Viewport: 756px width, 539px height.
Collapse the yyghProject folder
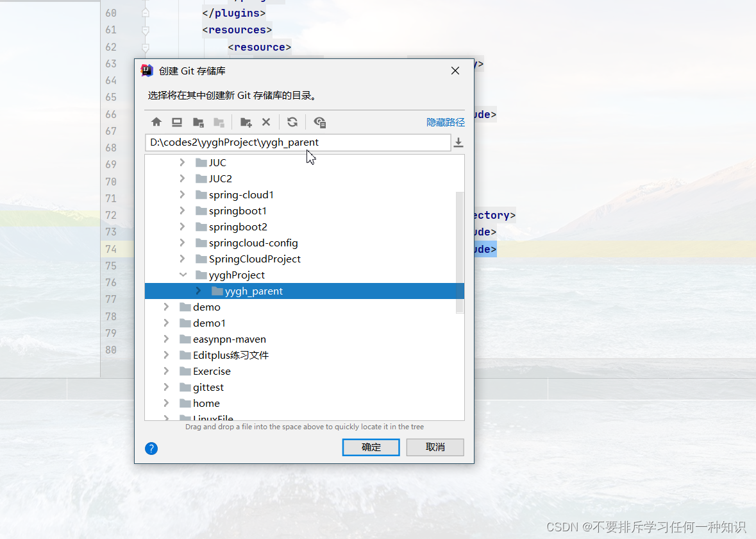[183, 275]
